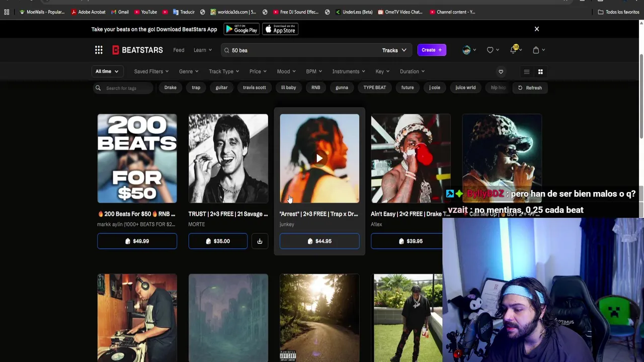Buy 200 Beats pack for $49.99
Viewport: 644px width, 362px height.
(x=137, y=241)
